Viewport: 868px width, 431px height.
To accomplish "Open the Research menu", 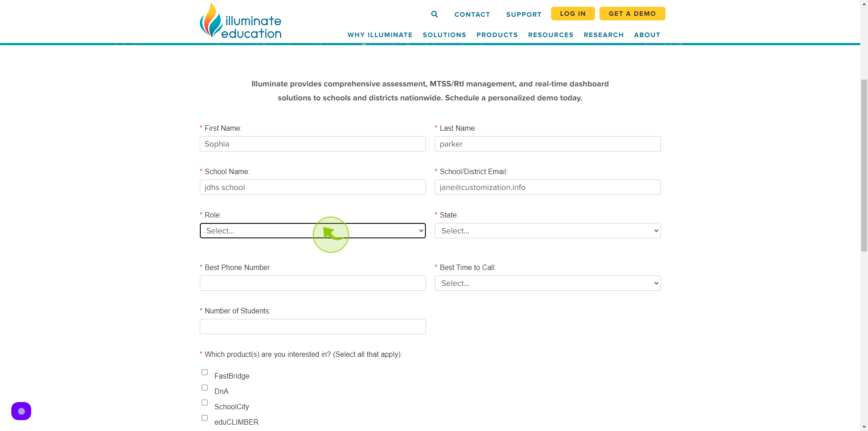I will (x=604, y=35).
